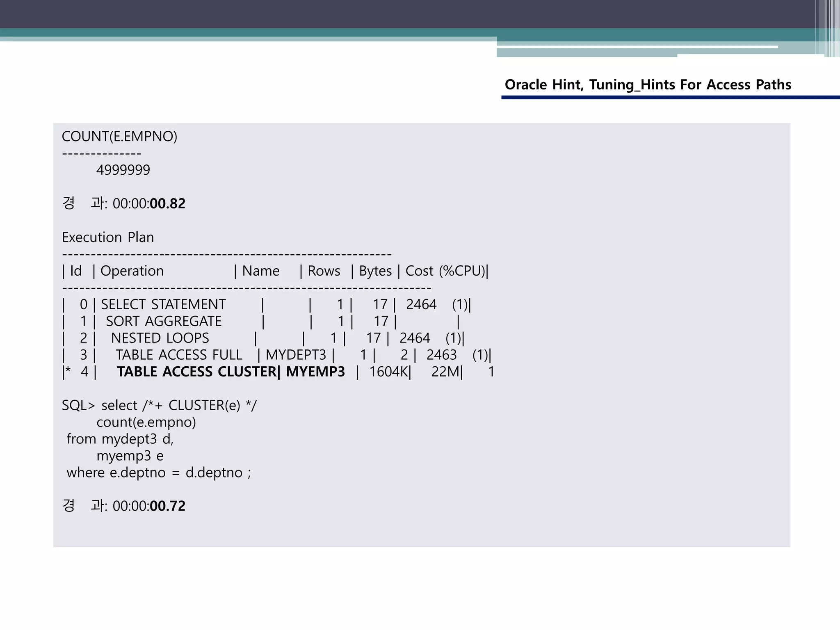
Task: Click the elapsed time 00:00:00.82
Action: click(149, 203)
